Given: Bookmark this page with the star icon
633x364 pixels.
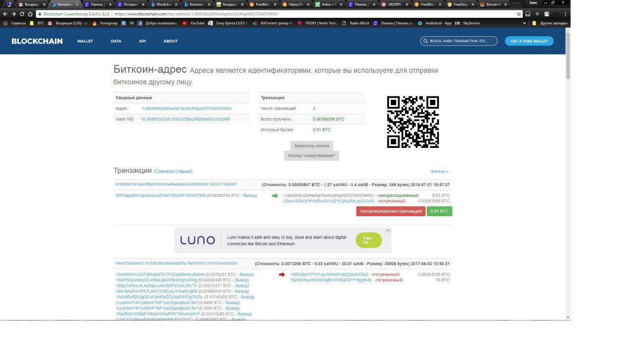Looking at the screenshot, I should 519,14.
